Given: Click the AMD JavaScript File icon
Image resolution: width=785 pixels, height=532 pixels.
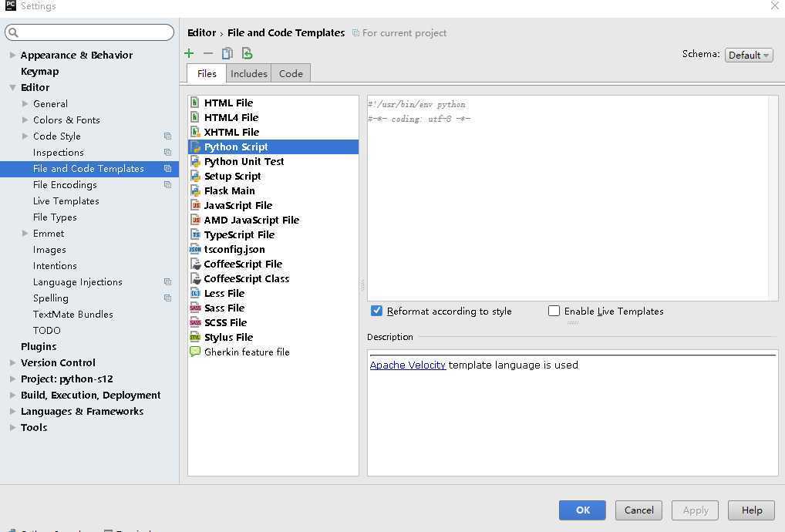Looking at the screenshot, I should pos(195,220).
